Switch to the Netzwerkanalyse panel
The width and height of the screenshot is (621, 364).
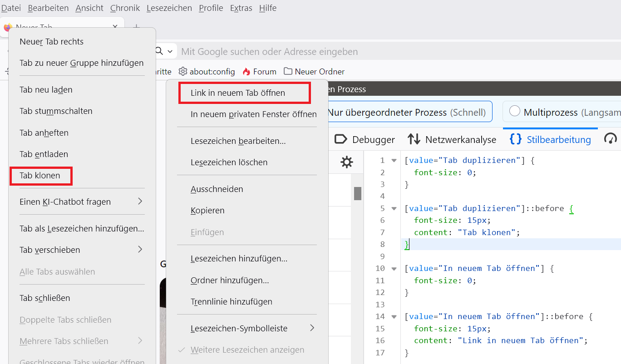coord(452,139)
